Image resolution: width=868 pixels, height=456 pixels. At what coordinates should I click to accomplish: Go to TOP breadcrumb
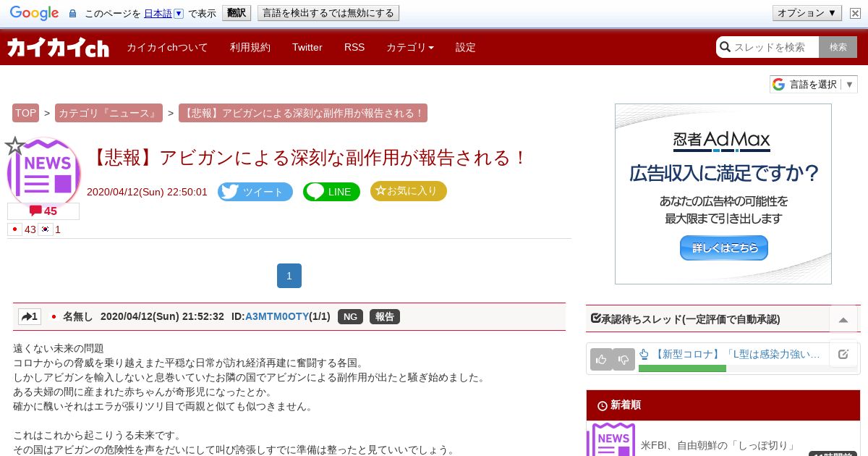25,113
